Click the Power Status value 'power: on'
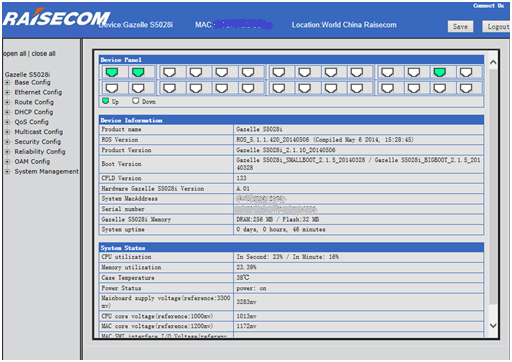The image size is (512, 362). [251, 288]
